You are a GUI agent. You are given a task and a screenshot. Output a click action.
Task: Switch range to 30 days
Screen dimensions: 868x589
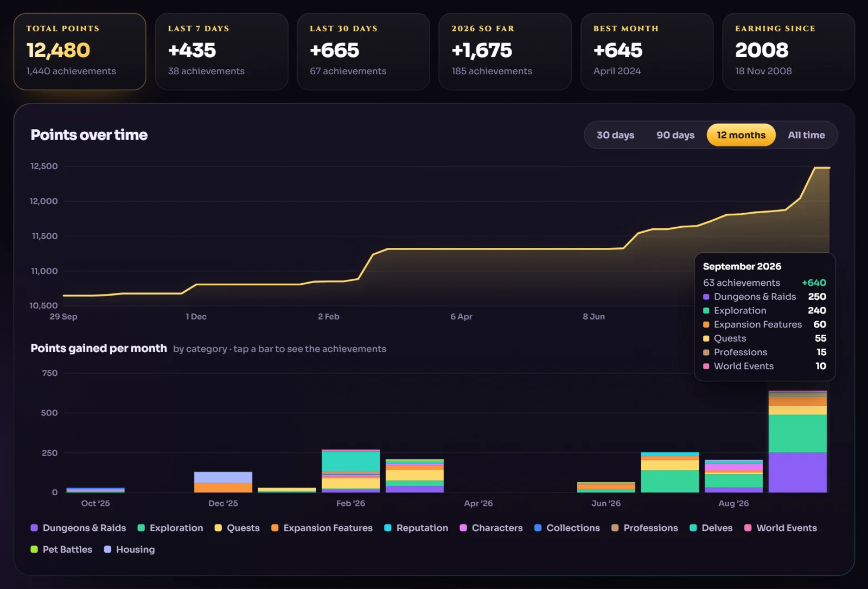click(x=615, y=135)
